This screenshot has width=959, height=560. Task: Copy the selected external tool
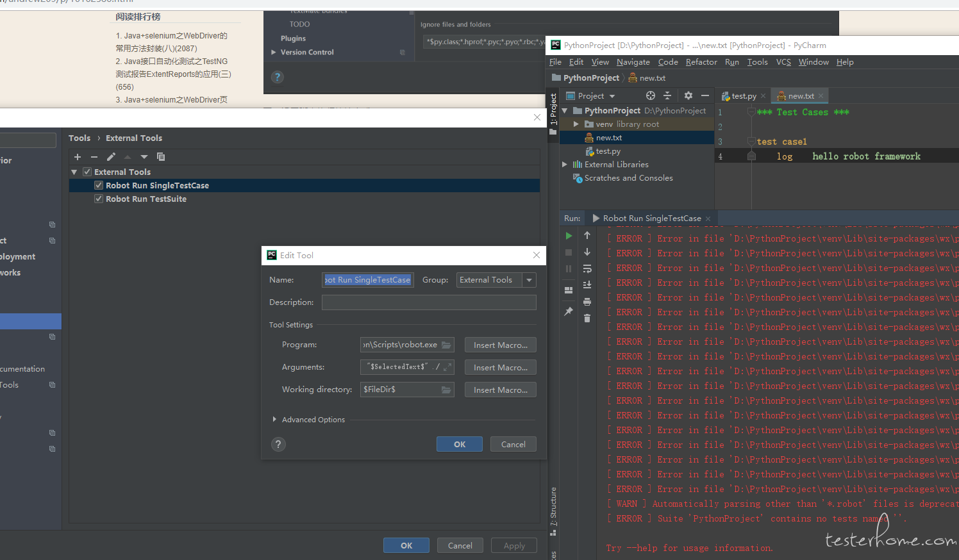161,157
